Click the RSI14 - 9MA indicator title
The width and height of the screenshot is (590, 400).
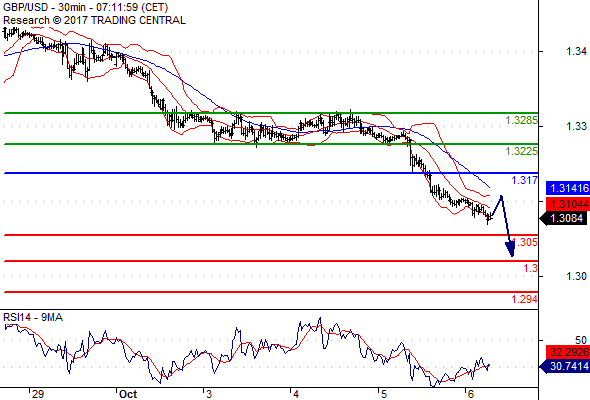(33, 318)
